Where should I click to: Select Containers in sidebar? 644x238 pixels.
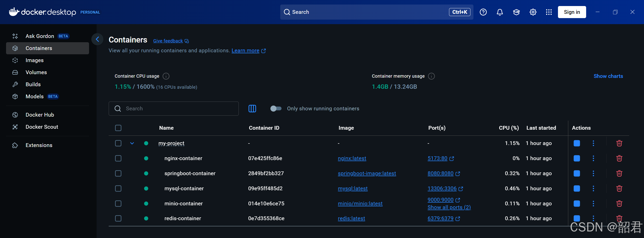pyautogui.click(x=48, y=48)
